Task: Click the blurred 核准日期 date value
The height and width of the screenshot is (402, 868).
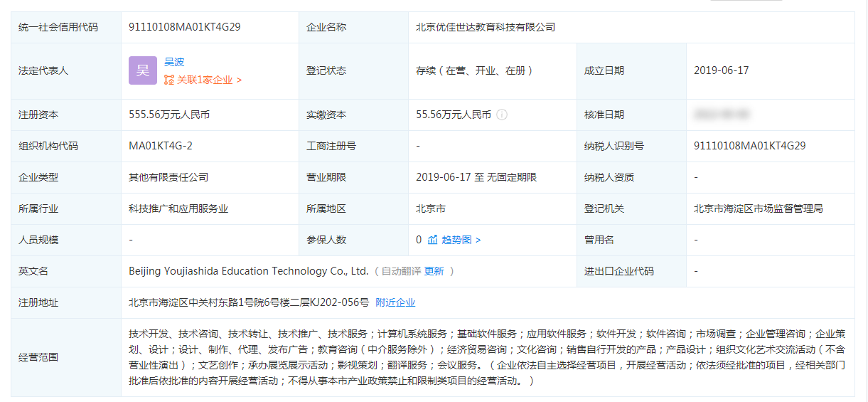Action: pyautogui.click(x=722, y=115)
